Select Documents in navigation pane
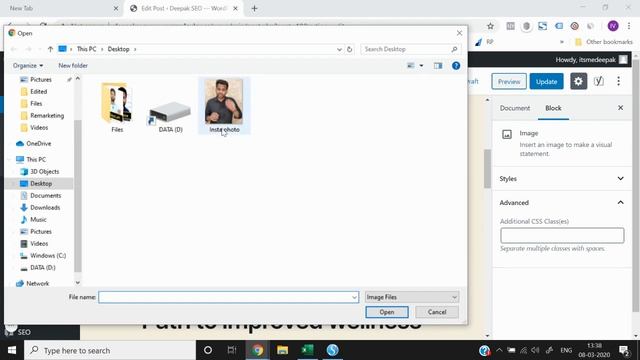 [x=45, y=196]
